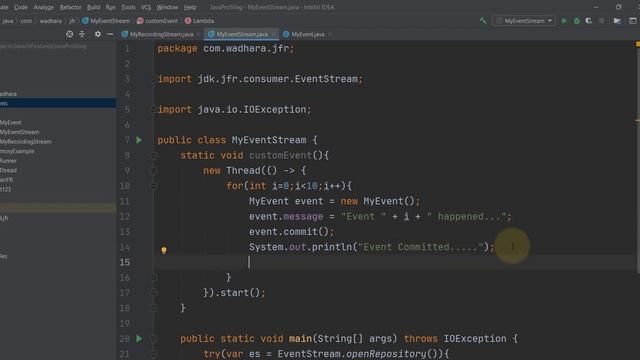Screen dimensions: 640x360
Task: Open the Build menu
Action: pyautogui.click(x=93, y=7)
